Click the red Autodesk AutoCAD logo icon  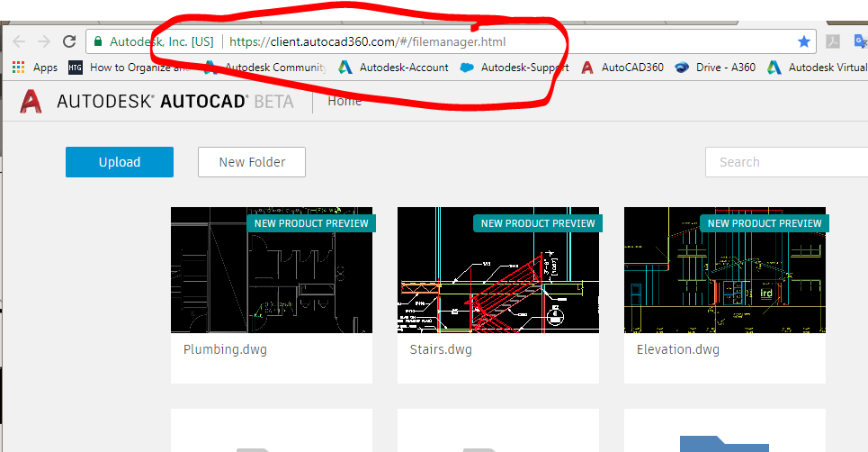point(31,102)
